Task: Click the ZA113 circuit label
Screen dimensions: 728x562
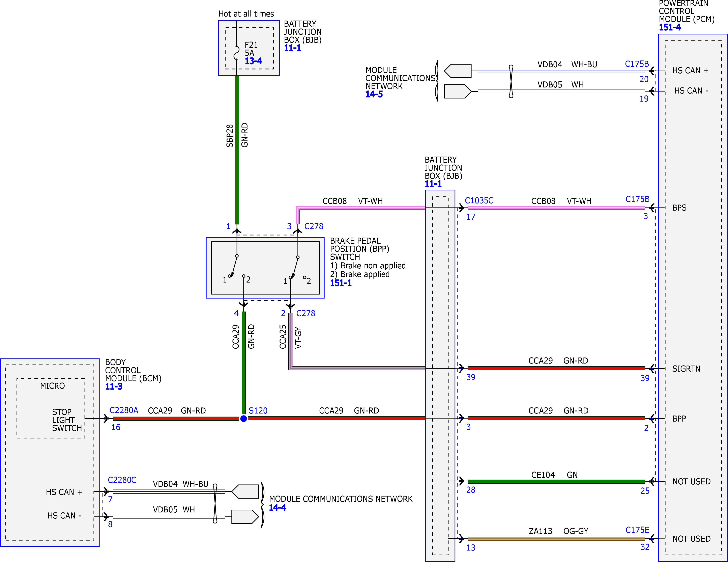Action: (x=540, y=531)
